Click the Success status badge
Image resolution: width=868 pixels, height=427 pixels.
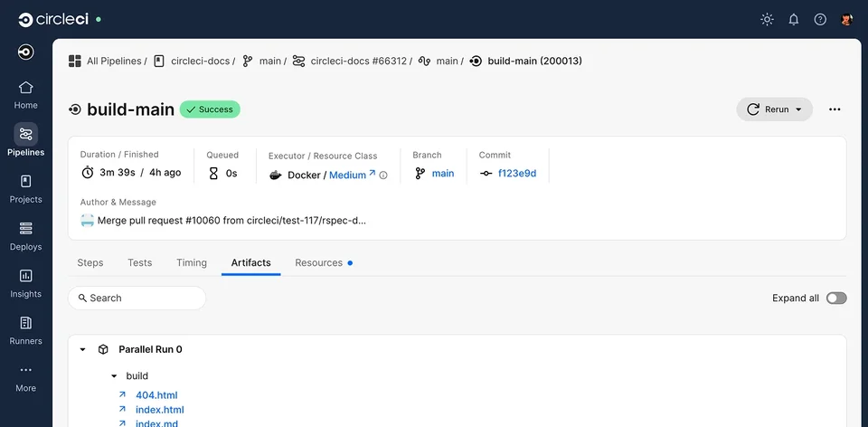tap(210, 109)
